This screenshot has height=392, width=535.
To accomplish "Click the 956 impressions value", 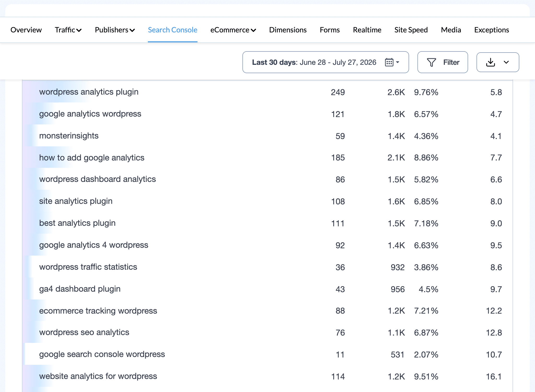I will [398, 289].
